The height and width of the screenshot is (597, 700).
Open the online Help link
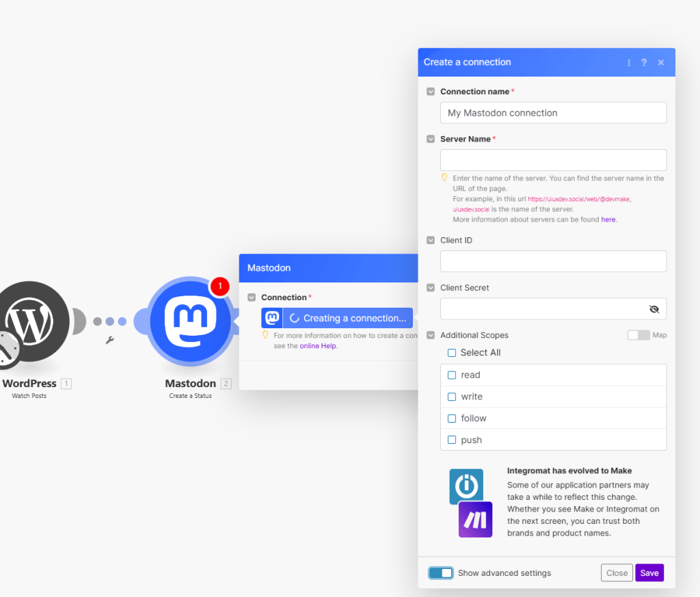pos(319,346)
